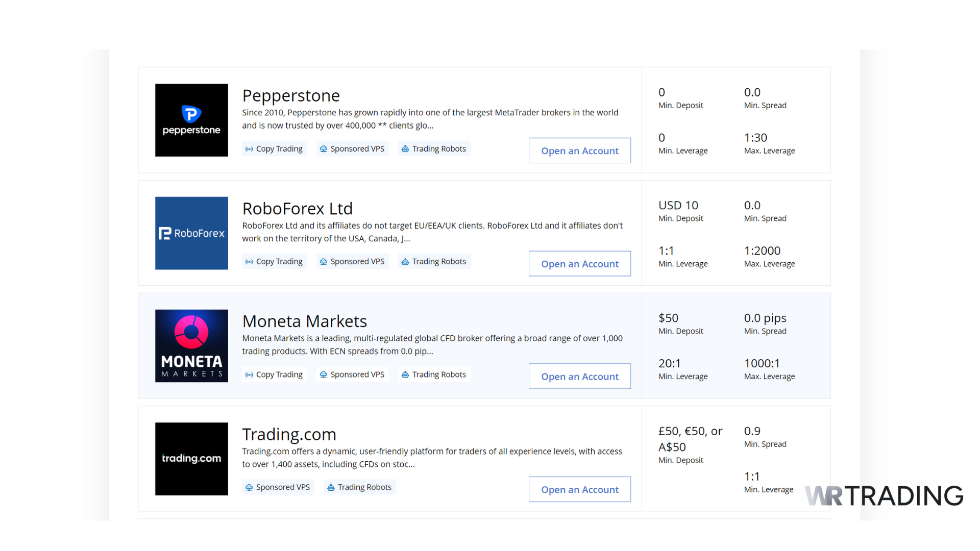Click Open an Account for Pepperstone

pyautogui.click(x=580, y=151)
